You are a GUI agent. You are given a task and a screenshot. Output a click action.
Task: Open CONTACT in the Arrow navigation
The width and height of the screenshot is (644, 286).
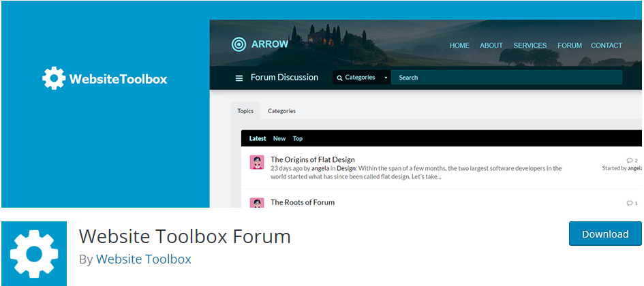coord(607,46)
